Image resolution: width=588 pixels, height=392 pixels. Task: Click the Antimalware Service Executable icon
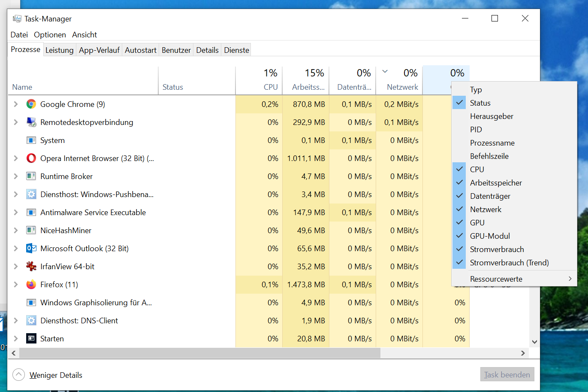click(31, 213)
